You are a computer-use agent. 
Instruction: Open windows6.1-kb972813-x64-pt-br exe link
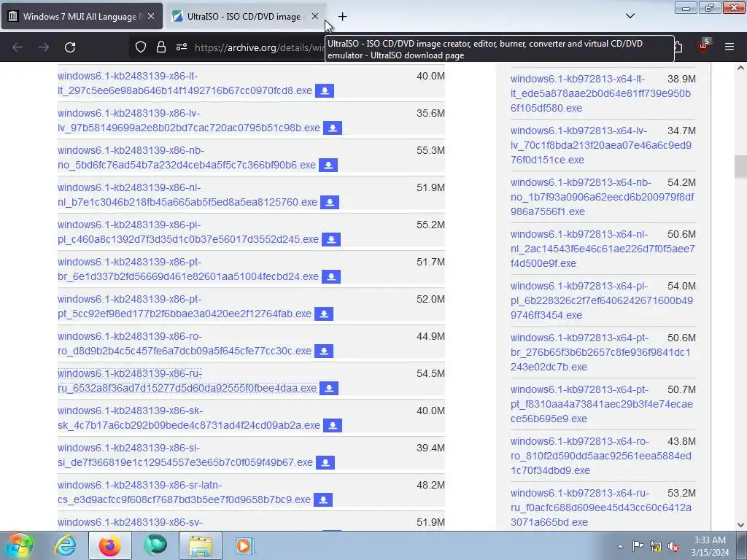(600, 352)
